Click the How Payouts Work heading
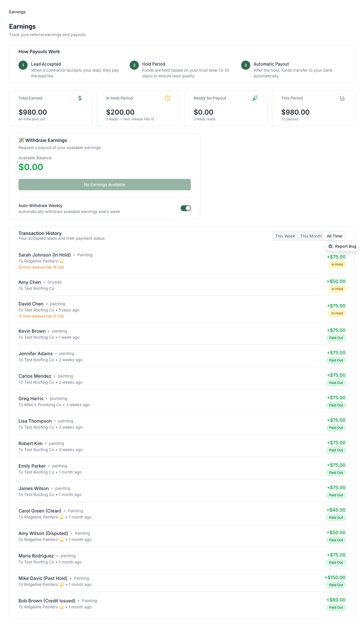The height and width of the screenshot is (628, 364). pos(39,51)
